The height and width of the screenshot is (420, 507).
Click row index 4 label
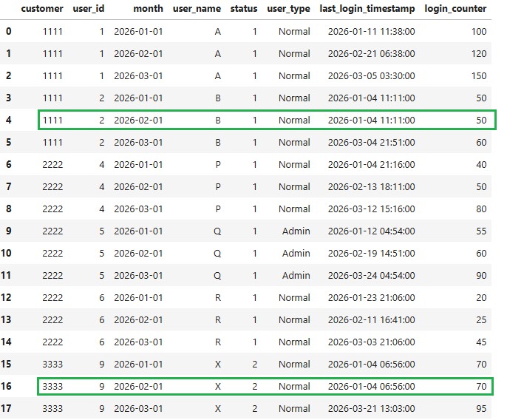coord(9,120)
